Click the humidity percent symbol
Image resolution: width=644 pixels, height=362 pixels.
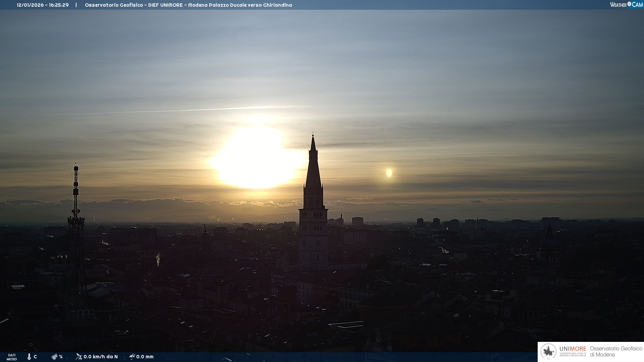(61, 357)
